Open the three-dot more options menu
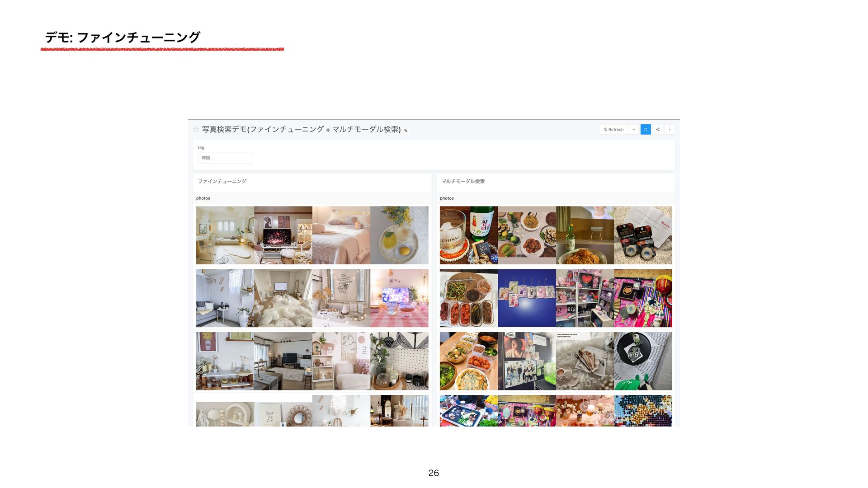This screenshot has width=868, height=488. tap(670, 129)
